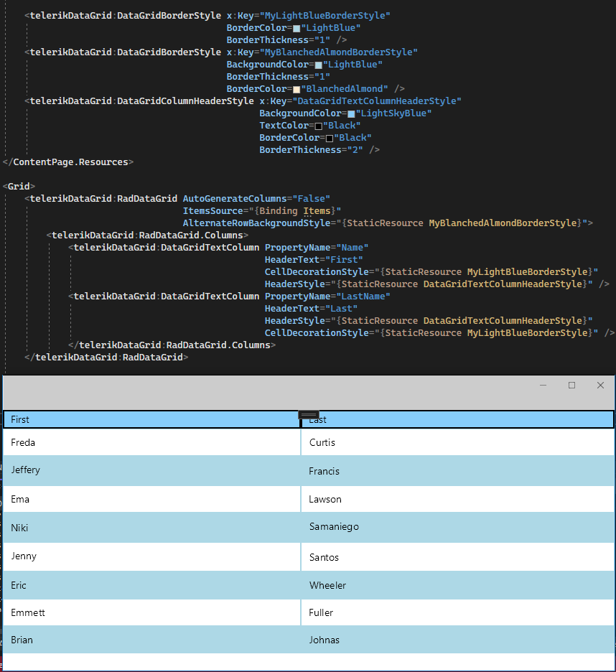The height and width of the screenshot is (672, 616).
Task: Click the opening RadDataGrid.Columns tag
Action: click(147, 235)
